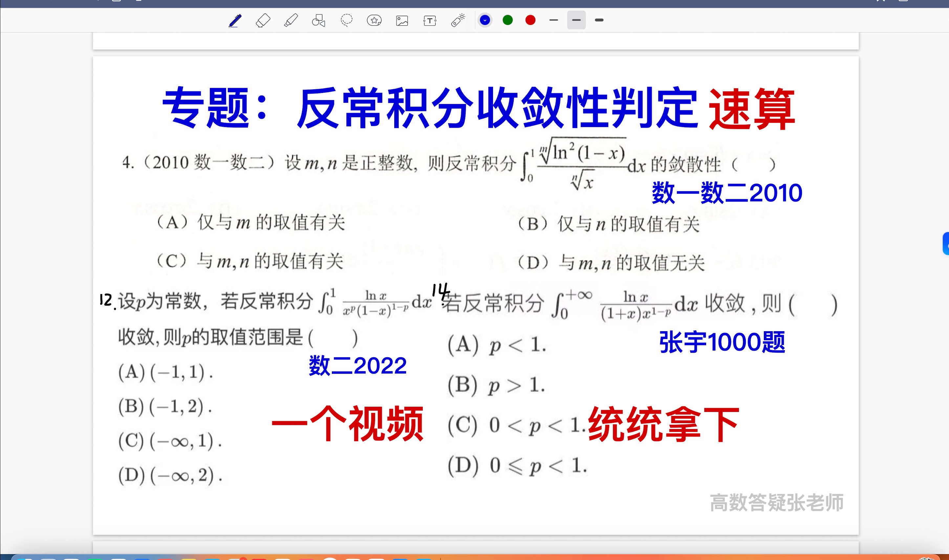Screen dimensions: 949x560
Task: Click option (B) 仅与n的取值有关
Action: tap(609, 224)
